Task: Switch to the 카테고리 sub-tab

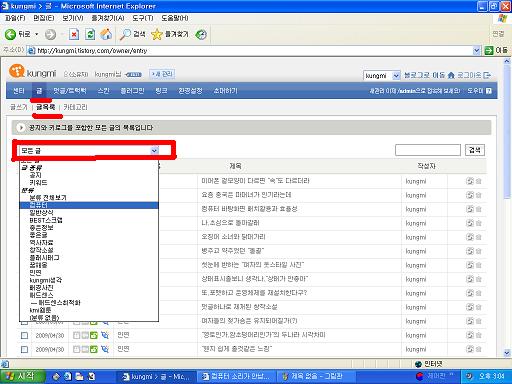Action: (75, 107)
